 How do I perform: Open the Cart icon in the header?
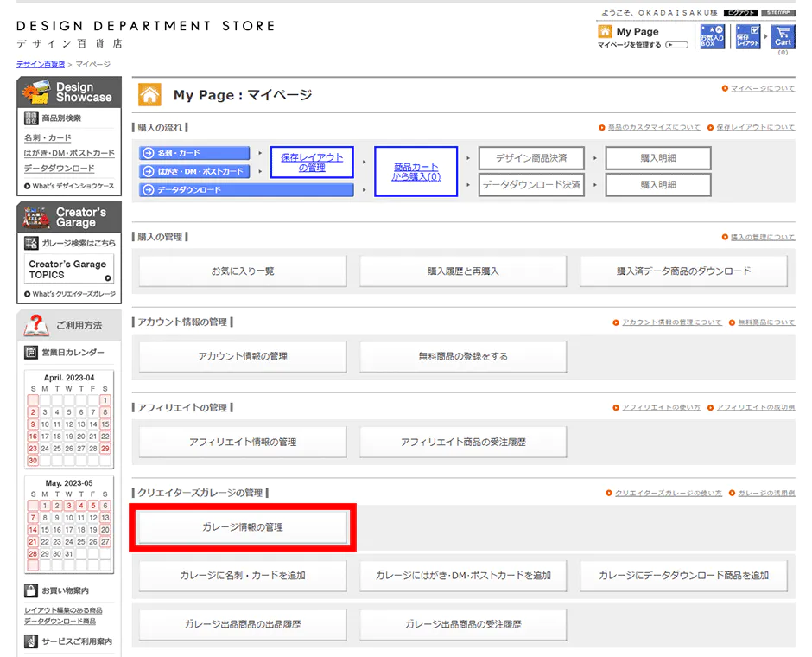click(783, 35)
